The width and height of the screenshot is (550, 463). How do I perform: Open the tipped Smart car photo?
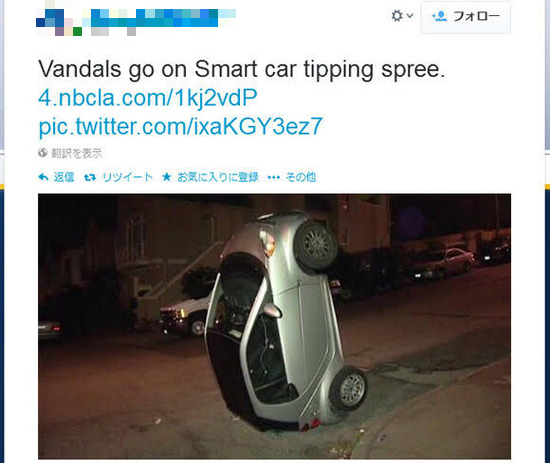[274, 326]
